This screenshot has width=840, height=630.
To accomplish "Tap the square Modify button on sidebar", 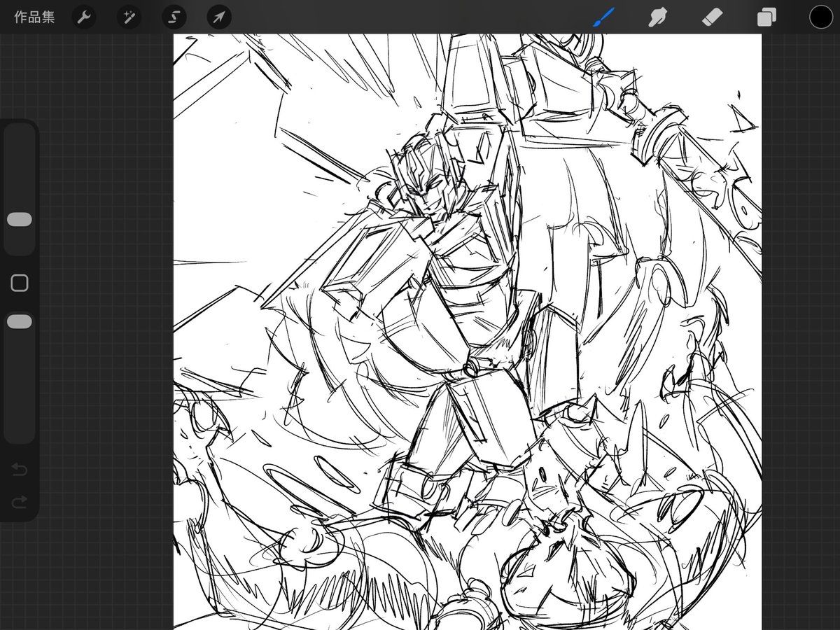I will coord(20,283).
